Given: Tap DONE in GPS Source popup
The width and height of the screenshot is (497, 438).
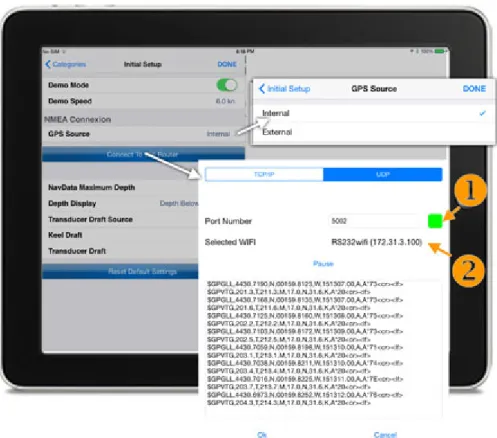Looking at the screenshot, I should click(x=474, y=89).
